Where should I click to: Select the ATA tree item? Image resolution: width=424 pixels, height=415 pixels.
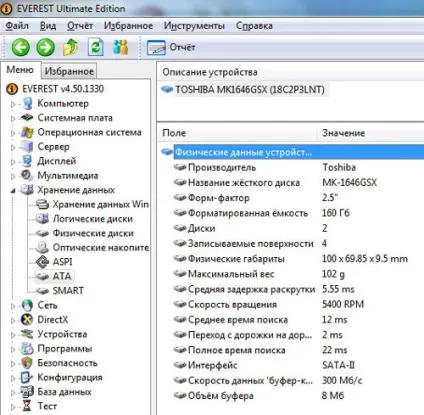[x=62, y=276]
